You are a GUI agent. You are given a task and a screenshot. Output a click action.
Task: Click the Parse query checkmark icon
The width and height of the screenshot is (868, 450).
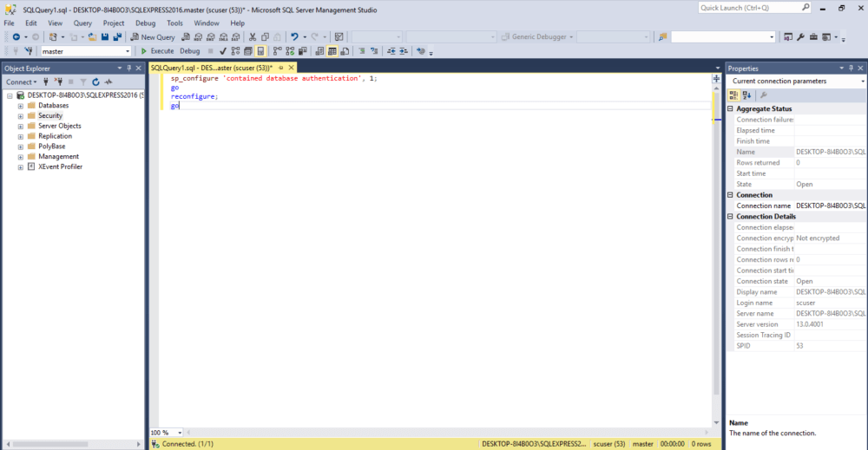[223, 51]
